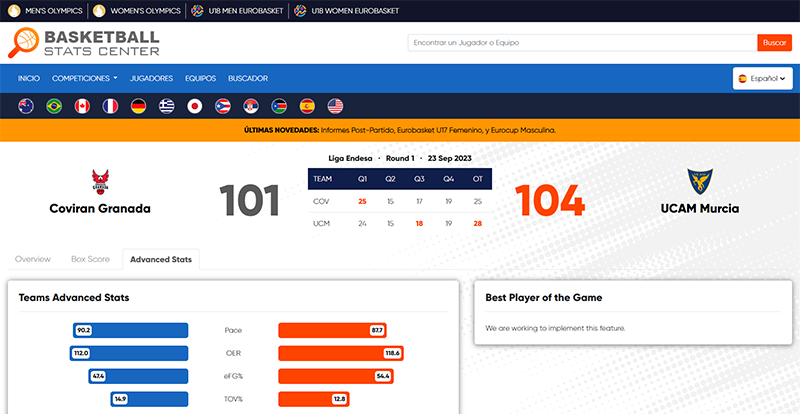Click the blue TOV% bar showing 14.9
Image resolution: width=800 pixels, height=414 pixels.
pyautogui.click(x=149, y=399)
